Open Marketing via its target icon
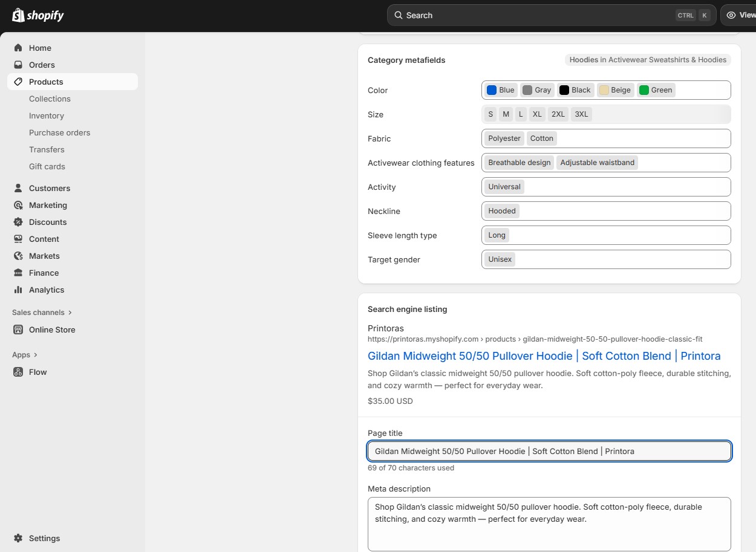Screen dimensions: 756x552 [18, 205]
